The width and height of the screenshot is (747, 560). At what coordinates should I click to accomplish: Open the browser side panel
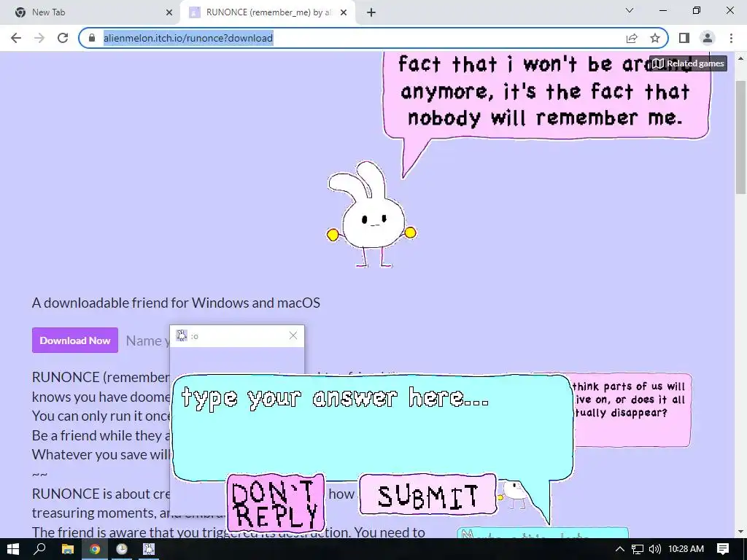[x=684, y=38]
